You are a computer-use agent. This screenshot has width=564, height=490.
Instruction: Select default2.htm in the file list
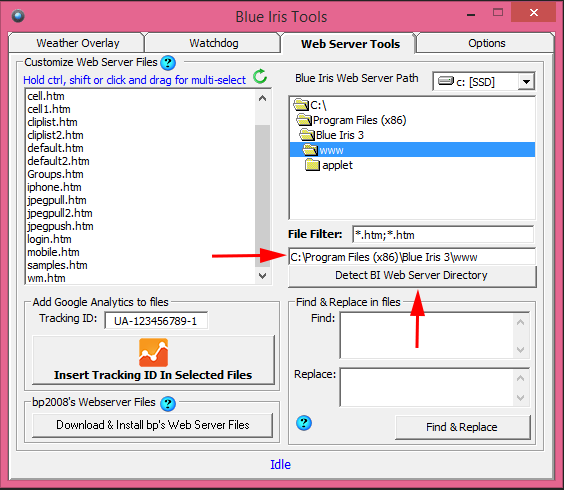pos(58,161)
